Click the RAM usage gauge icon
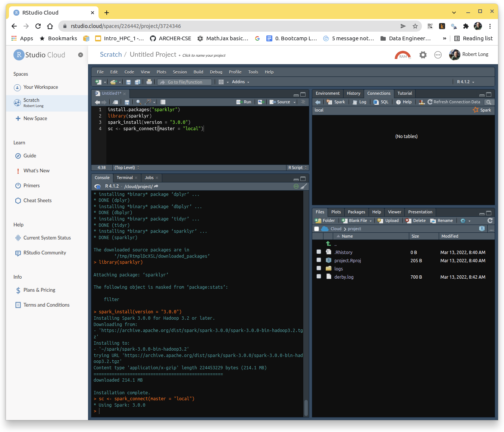 point(403,55)
